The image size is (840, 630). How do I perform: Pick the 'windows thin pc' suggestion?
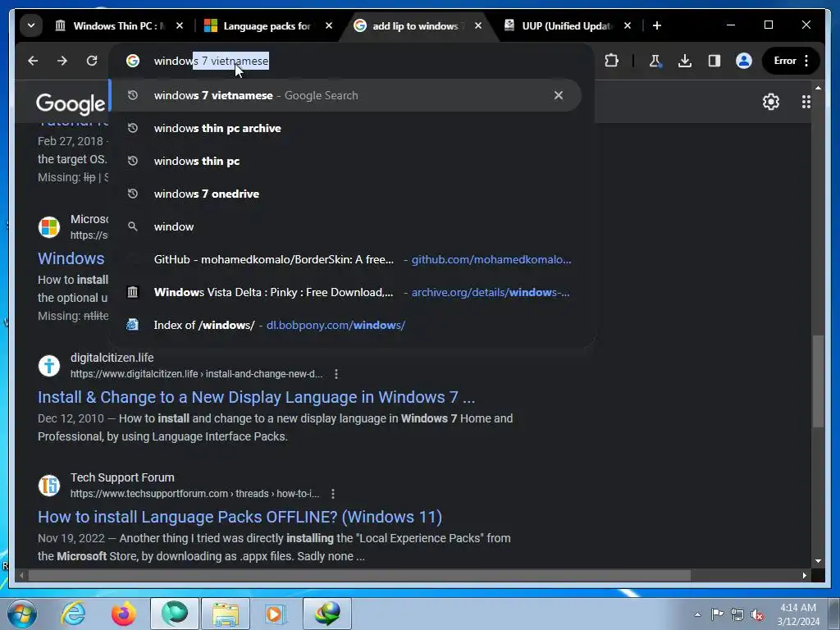pos(345,161)
